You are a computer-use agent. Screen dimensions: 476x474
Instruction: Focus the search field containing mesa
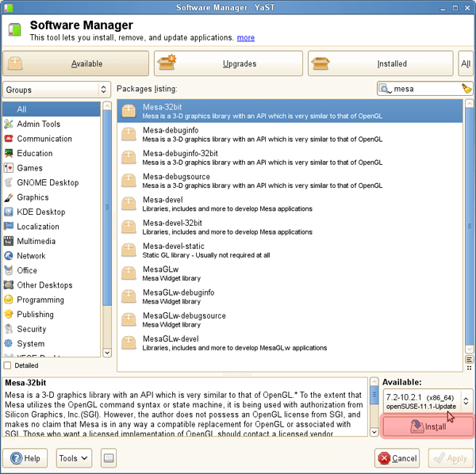[x=425, y=89]
